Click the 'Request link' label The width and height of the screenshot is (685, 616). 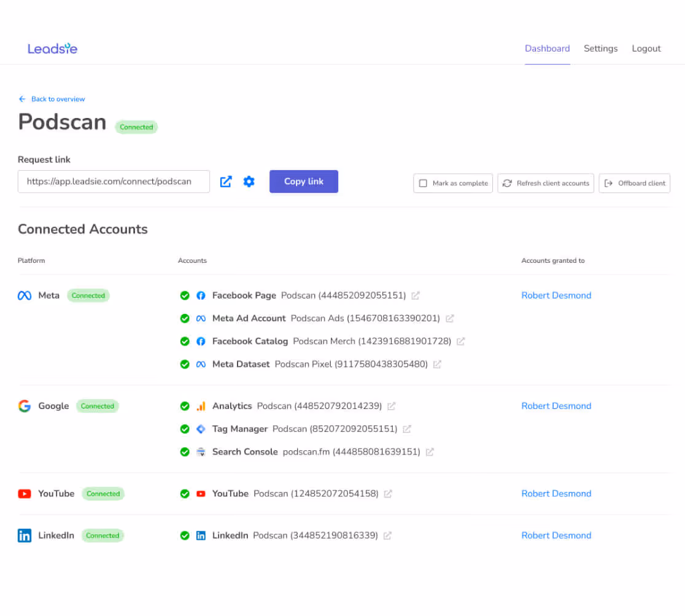tap(44, 160)
